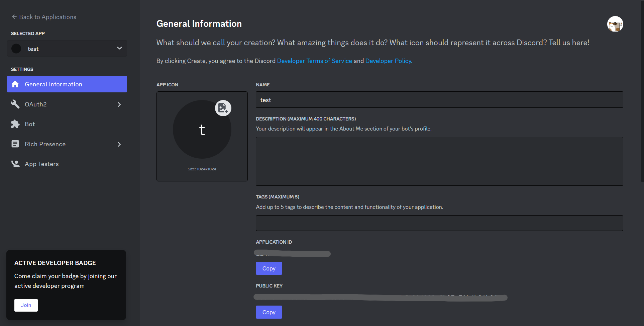Click the ACTIVE DEVELOPER BADGE title
The height and width of the screenshot is (326, 644).
click(x=55, y=263)
